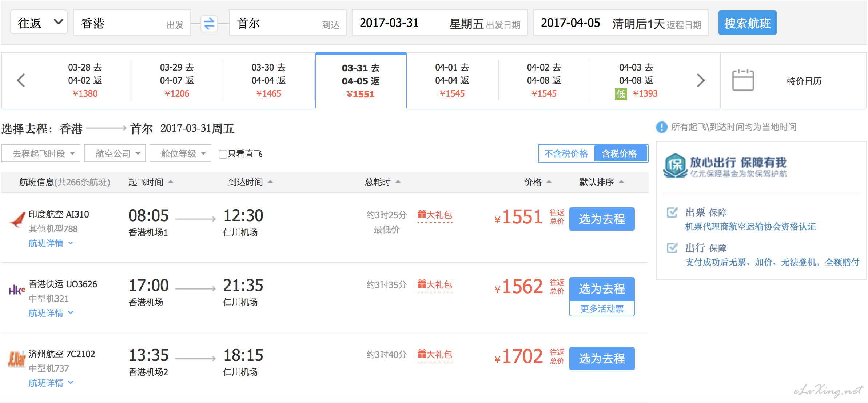Click 航班信息(共266条航班) header
868x403 pixels.
tap(65, 182)
